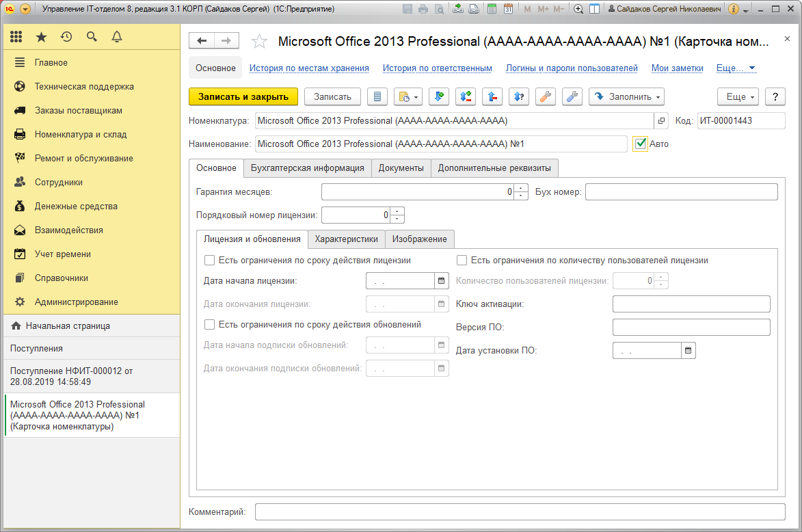The height and width of the screenshot is (532, 802).
Task: Click the orange wrench icon
Action: coord(545,96)
